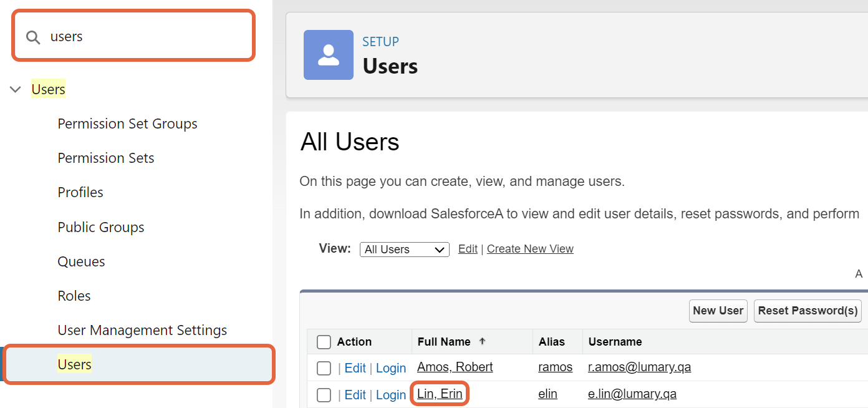Open User Management Settings

tap(142, 329)
